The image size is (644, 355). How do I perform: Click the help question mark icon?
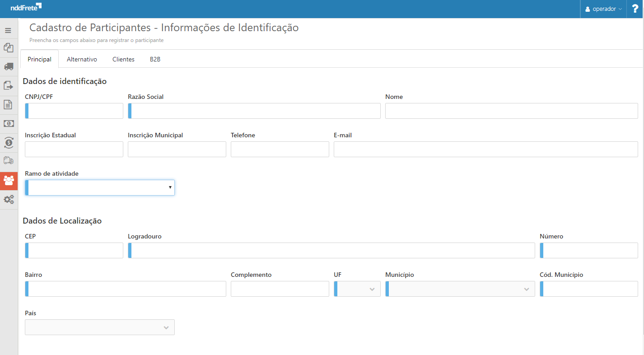click(x=635, y=9)
